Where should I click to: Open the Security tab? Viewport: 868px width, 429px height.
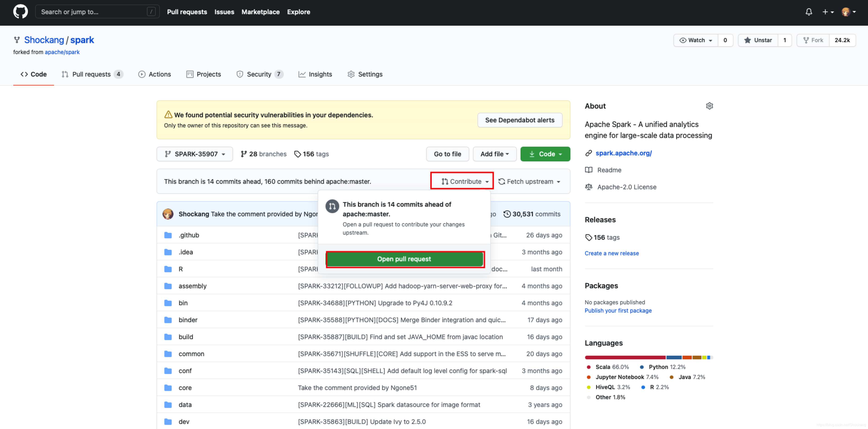(260, 74)
